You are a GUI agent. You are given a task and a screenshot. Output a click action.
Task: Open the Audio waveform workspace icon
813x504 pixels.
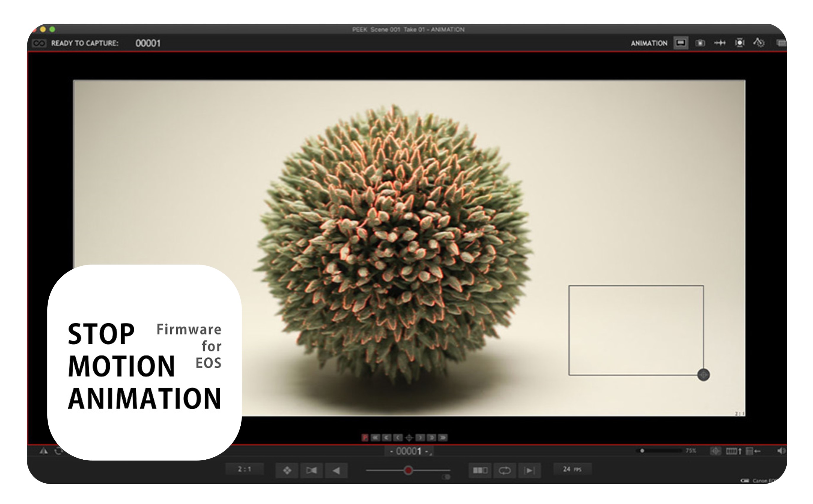[720, 43]
